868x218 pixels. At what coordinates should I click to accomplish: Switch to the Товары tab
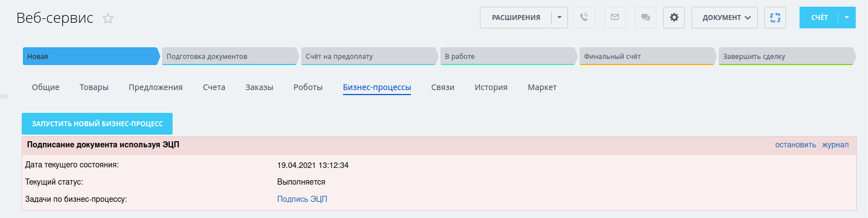tap(94, 87)
